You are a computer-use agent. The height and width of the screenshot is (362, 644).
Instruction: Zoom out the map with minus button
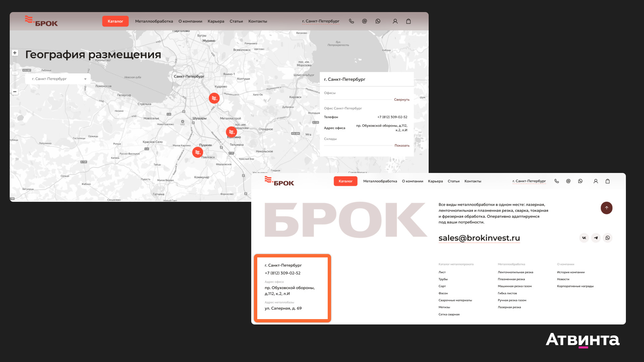(x=15, y=92)
